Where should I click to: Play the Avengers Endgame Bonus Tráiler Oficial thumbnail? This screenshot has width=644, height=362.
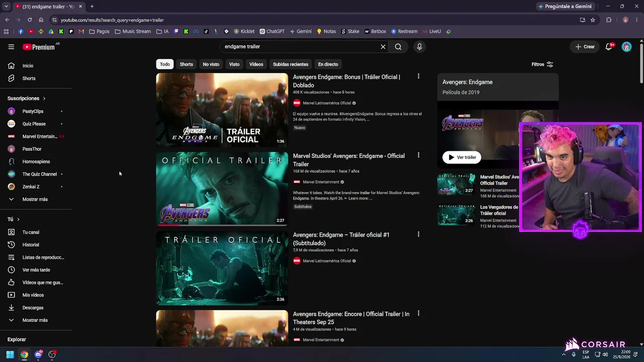[222, 110]
